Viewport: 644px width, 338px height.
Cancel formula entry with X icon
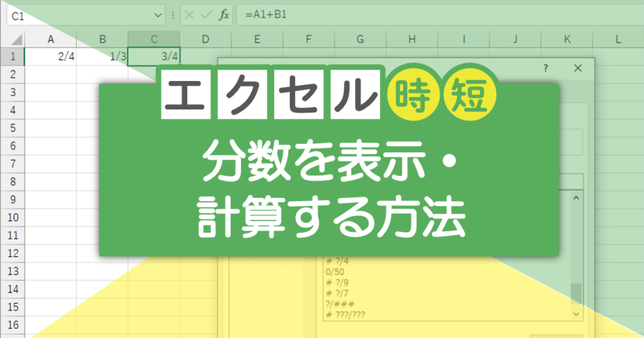tap(189, 15)
